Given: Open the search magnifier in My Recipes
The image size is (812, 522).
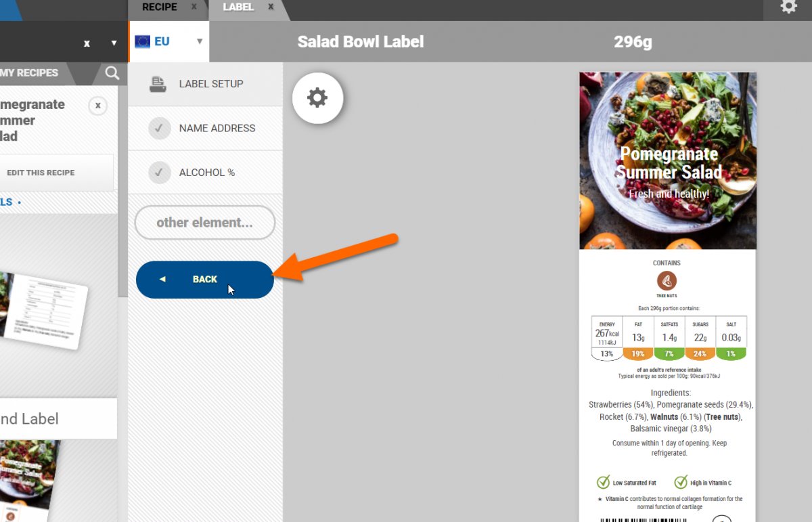Looking at the screenshot, I should 112,73.
